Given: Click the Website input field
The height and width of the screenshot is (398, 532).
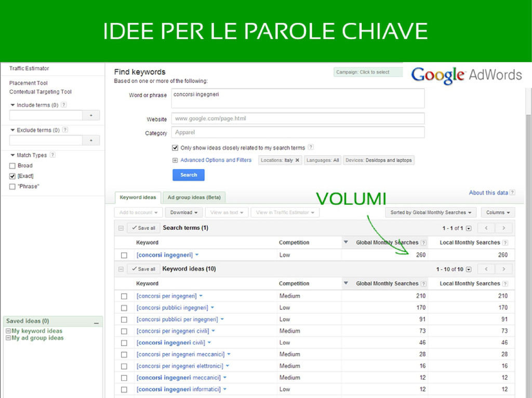Looking at the screenshot, I should click(298, 119).
